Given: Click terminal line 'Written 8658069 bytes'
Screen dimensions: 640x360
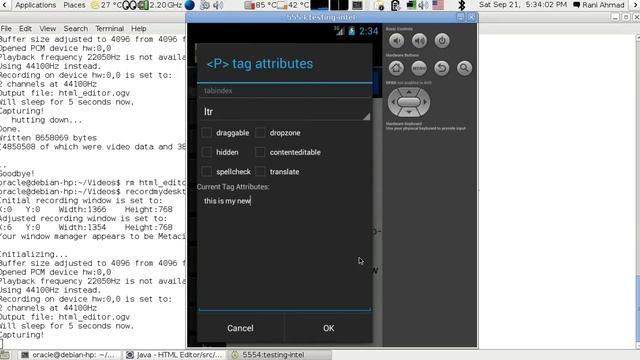Looking at the screenshot, I should (x=48, y=138).
